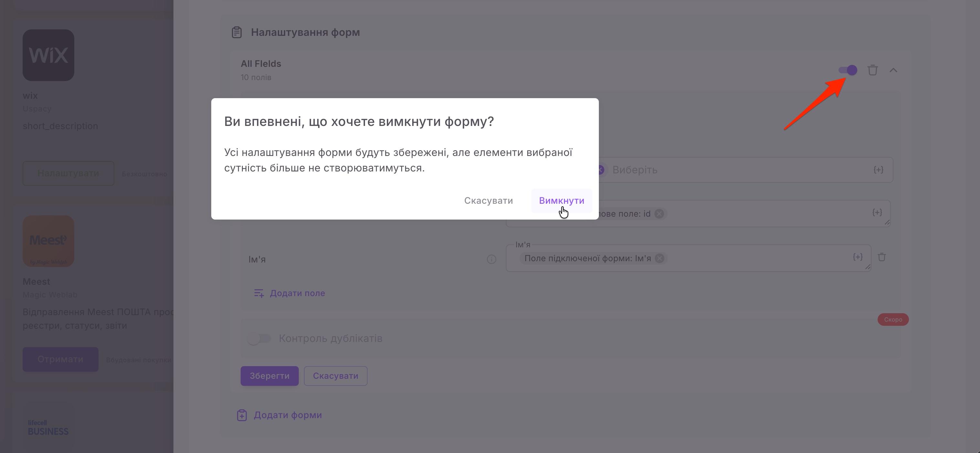Click the Meest app logo
Screen dimensions: 980x453
(x=48, y=241)
